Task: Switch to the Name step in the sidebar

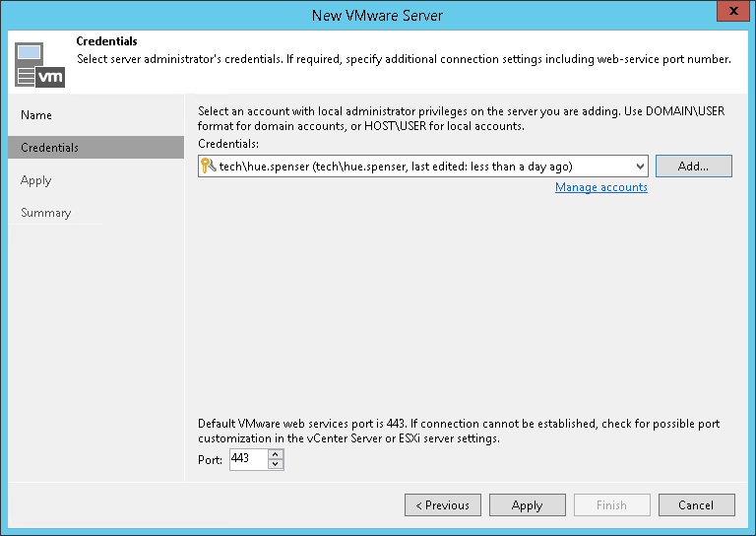Action: (36, 115)
